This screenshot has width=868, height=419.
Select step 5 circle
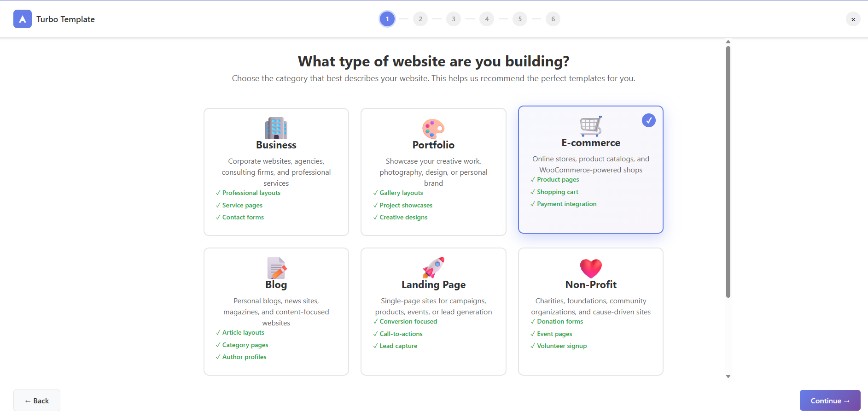click(x=520, y=19)
